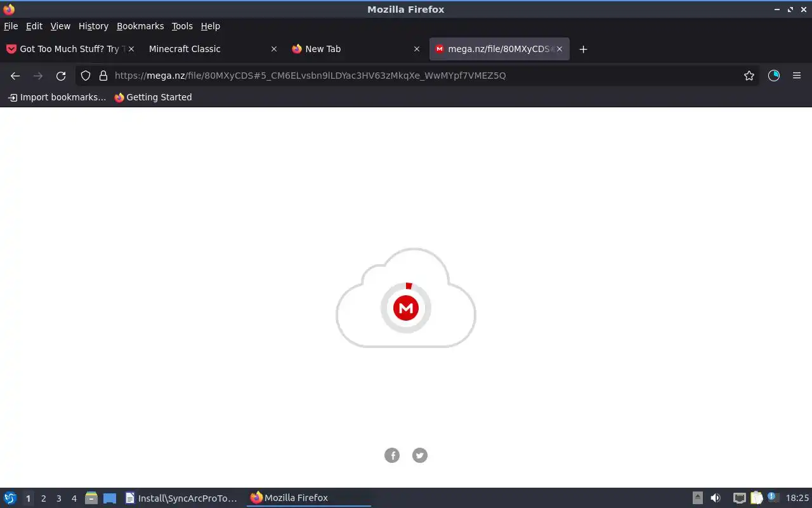Close the New Tab tab

click(417, 49)
